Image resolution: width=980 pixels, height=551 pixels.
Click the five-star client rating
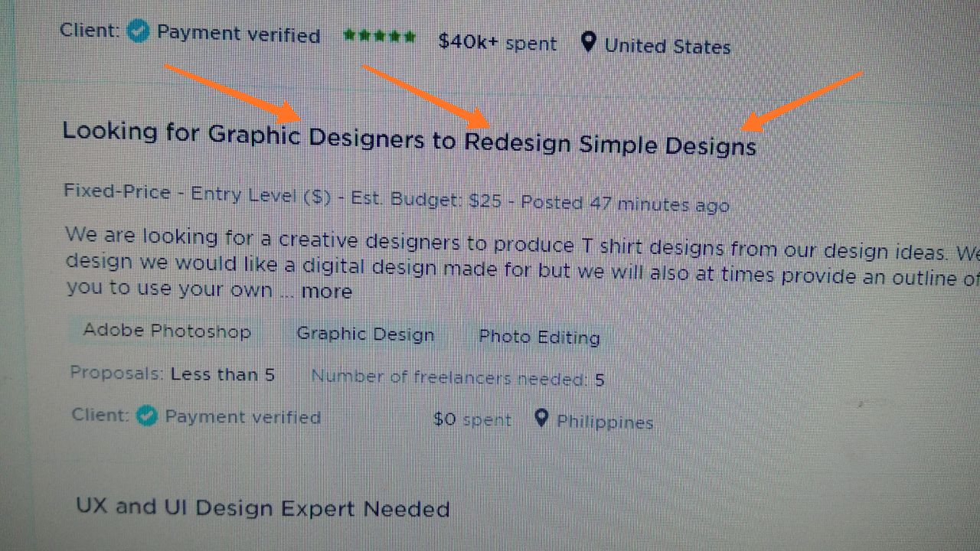click(x=380, y=37)
